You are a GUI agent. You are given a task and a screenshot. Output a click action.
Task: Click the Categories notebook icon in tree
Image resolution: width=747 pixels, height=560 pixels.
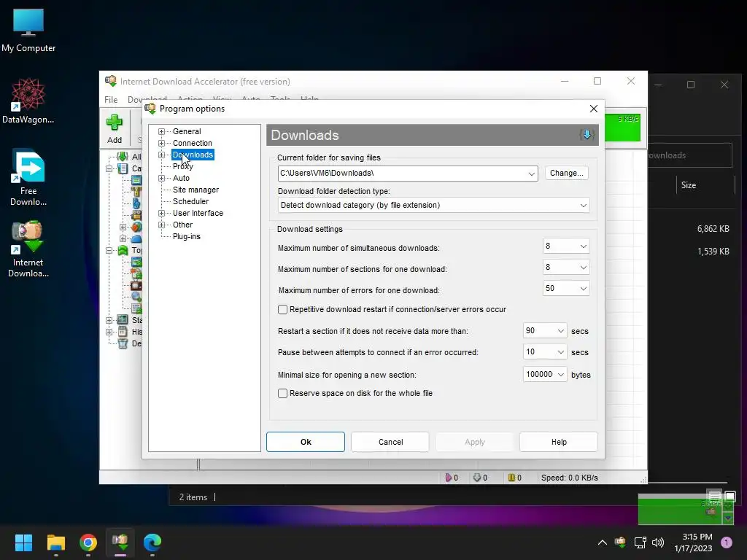coord(123,168)
